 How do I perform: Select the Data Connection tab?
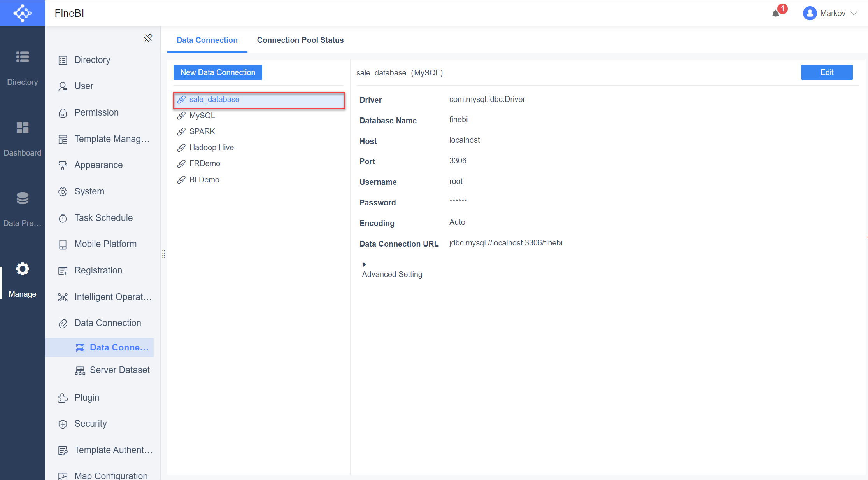coord(207,40)
